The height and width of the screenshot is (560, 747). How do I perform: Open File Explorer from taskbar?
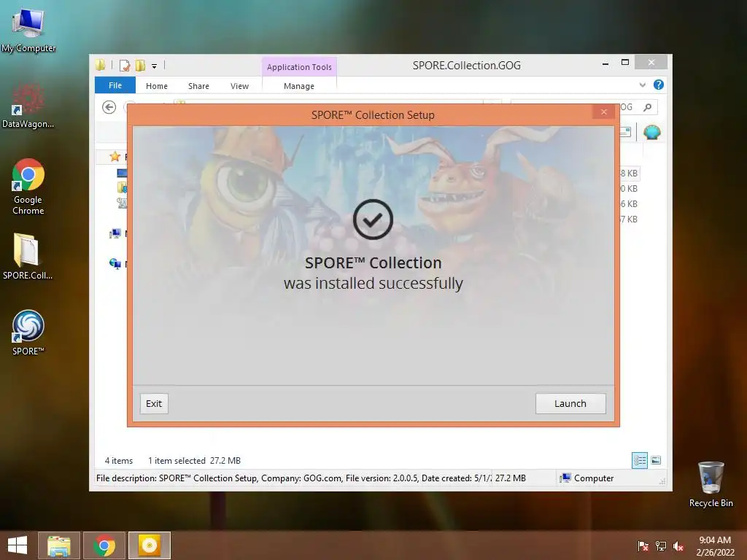point(59,545)
